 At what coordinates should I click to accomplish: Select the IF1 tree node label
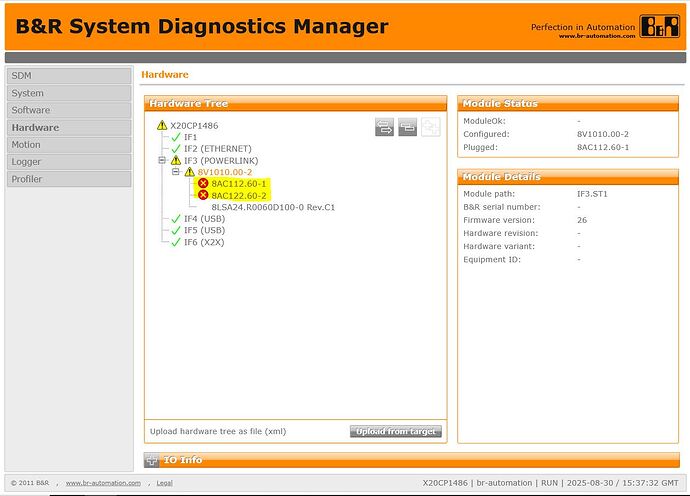[191, 137]
